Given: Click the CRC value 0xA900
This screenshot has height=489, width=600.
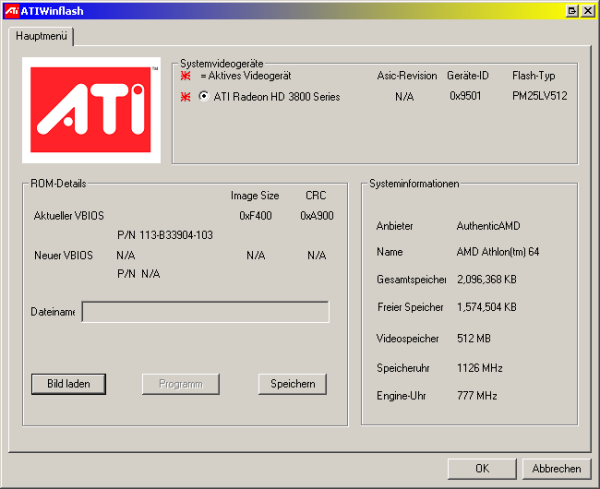Looking at the screenshot, I should coord(317,216).
